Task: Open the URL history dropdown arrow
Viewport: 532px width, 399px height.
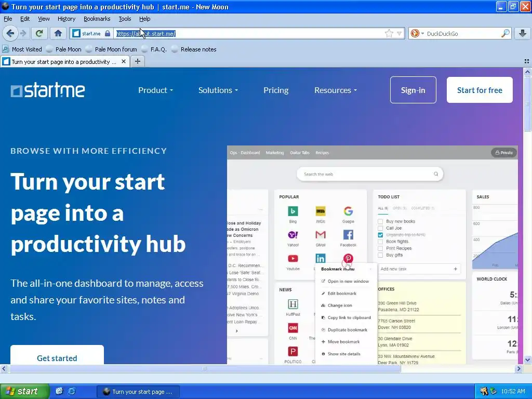Action: click(x=400, y=33)
